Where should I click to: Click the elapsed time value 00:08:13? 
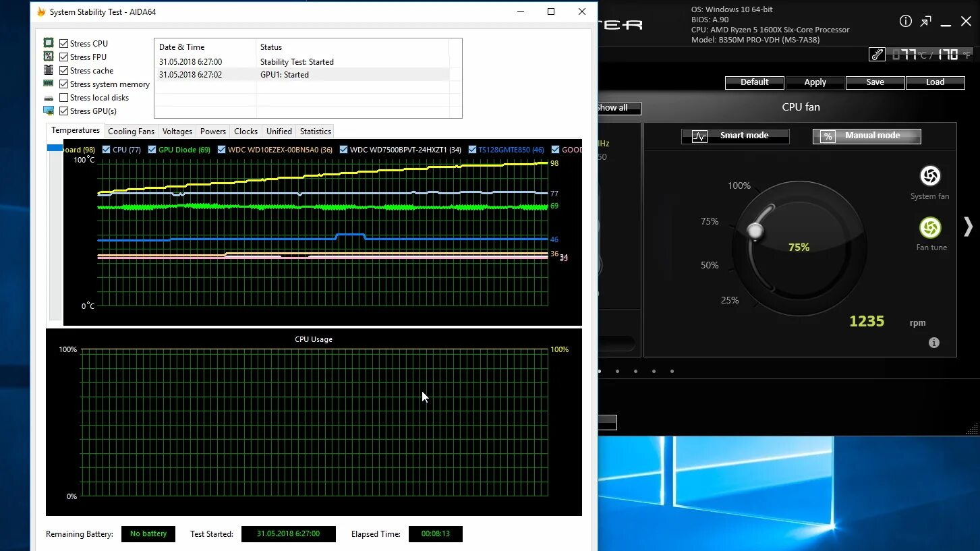[436, 533]
